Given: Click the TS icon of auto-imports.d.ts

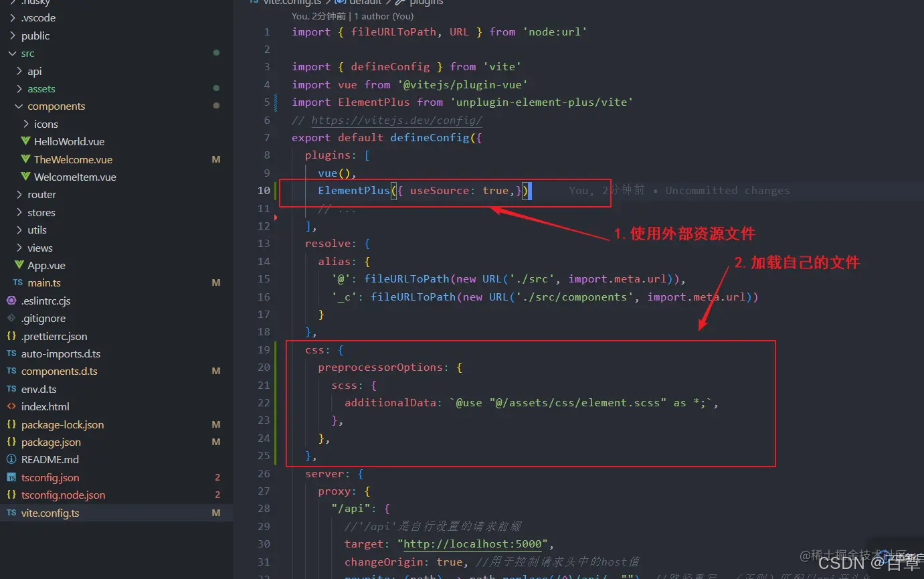Looking at the screenshot, I should (11, 354).
